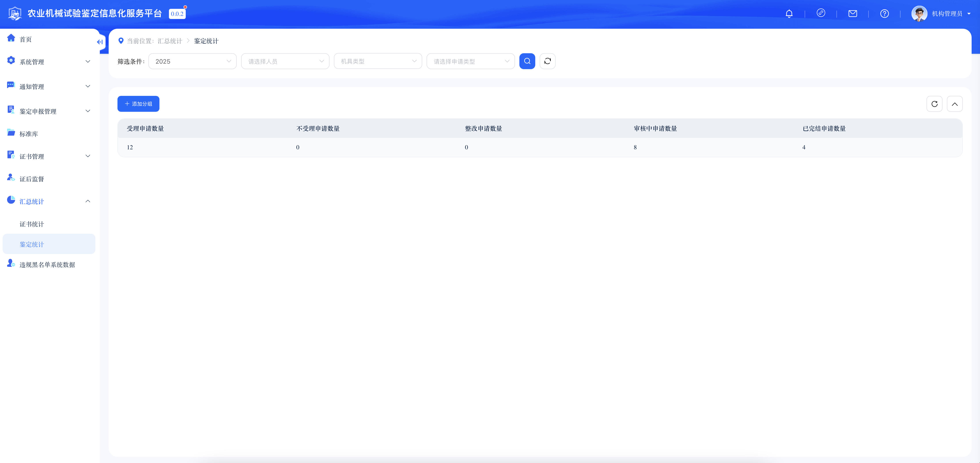Image resolution: width=980 pixels, height=463 pixels.
Task: Collapse the filter panel with the up chevron
Action: pyautogui.click(x=955, y=104)
